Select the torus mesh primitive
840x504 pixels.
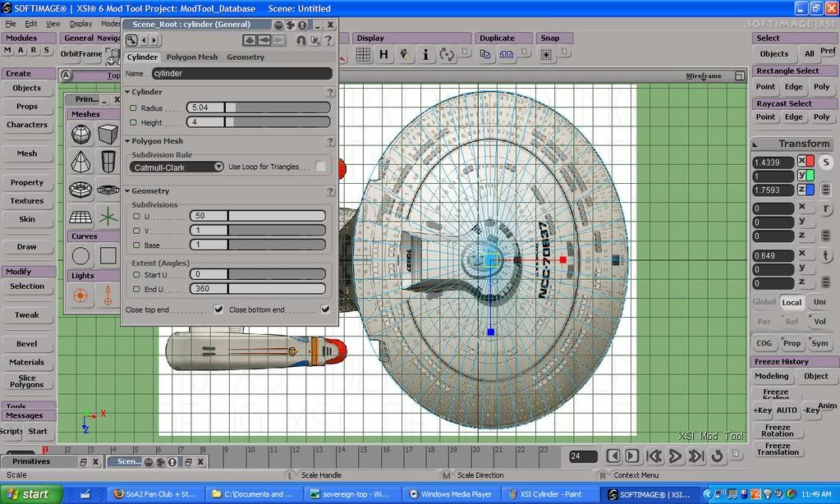(x=81, y=189)
